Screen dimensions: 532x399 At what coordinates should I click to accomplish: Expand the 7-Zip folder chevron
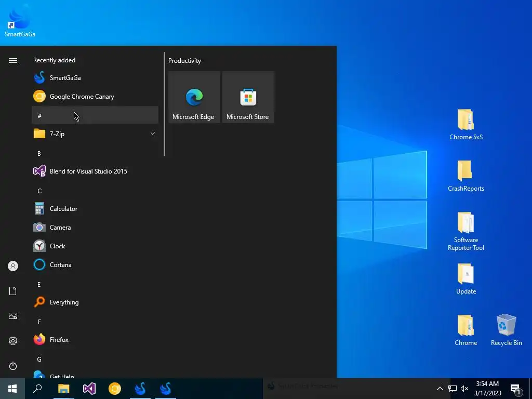(x=153, y=134)
